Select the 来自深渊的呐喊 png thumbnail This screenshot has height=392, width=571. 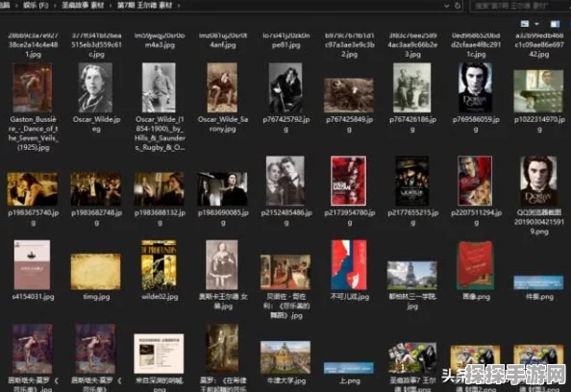coord(159,354)
